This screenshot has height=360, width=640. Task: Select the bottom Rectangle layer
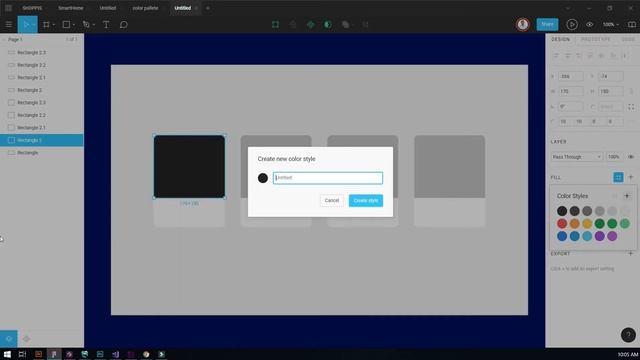[x=42, y=153]
